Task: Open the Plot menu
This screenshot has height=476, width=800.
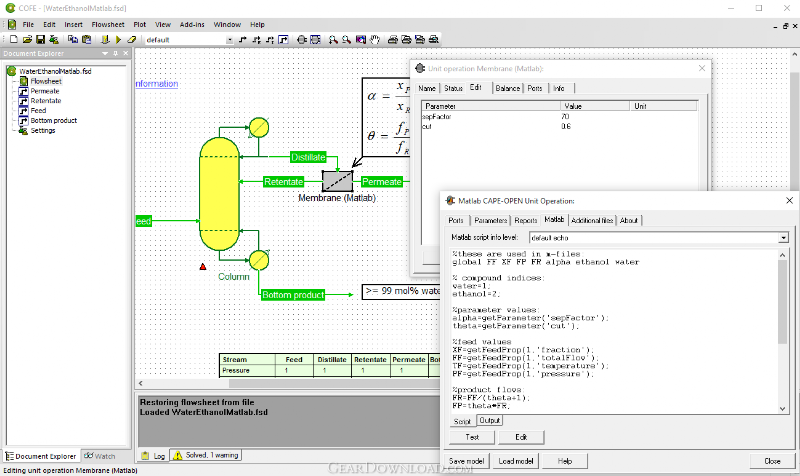Action: (139, 24)
